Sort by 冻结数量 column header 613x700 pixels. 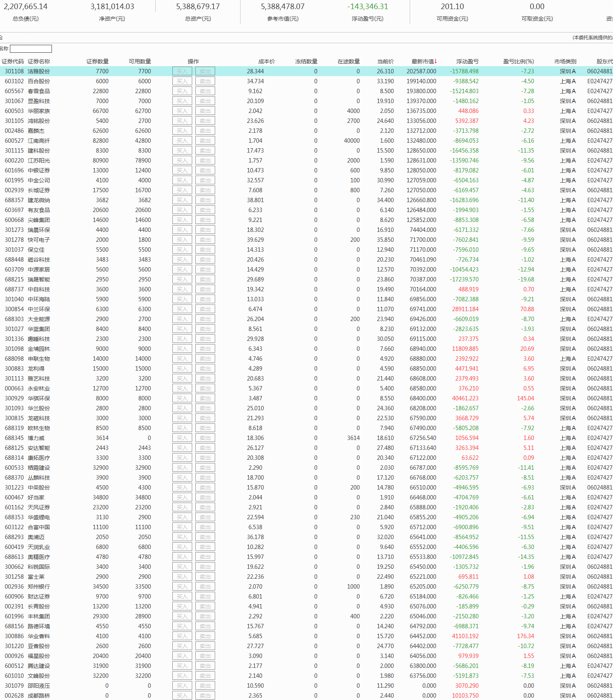point(306,61)
